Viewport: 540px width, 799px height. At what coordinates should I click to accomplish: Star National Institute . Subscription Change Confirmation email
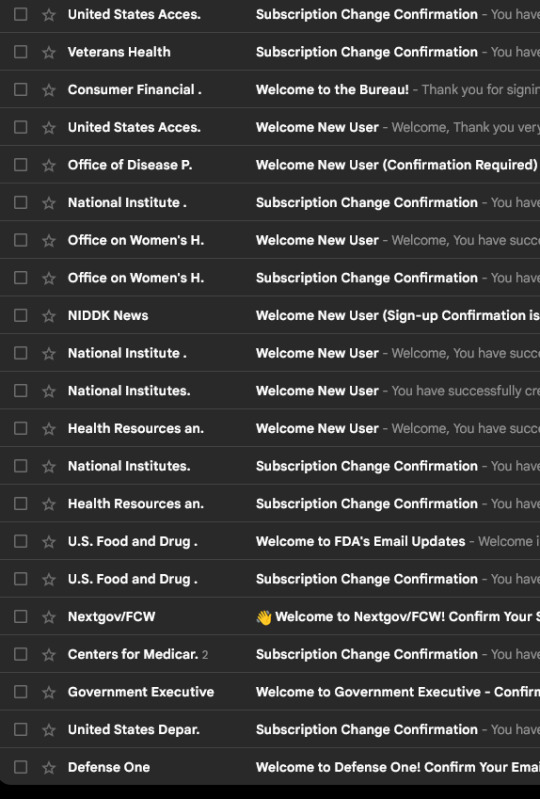pyautogui.click(x=49, y=203)
